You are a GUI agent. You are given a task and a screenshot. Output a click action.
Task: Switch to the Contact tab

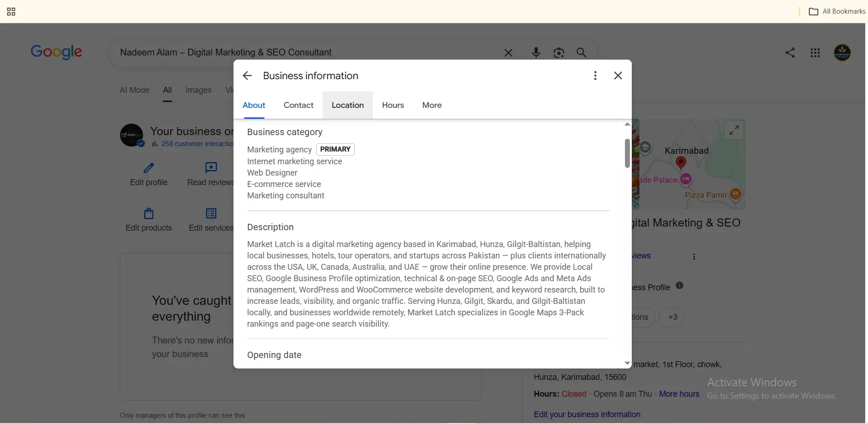pos(299,105)
